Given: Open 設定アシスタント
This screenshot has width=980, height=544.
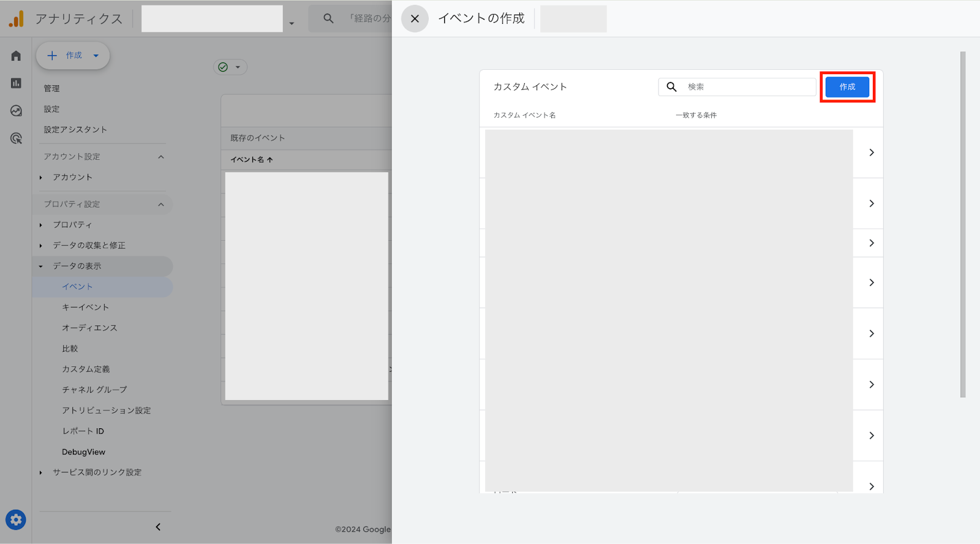Looking at the screenshot, I should [75, 130].
